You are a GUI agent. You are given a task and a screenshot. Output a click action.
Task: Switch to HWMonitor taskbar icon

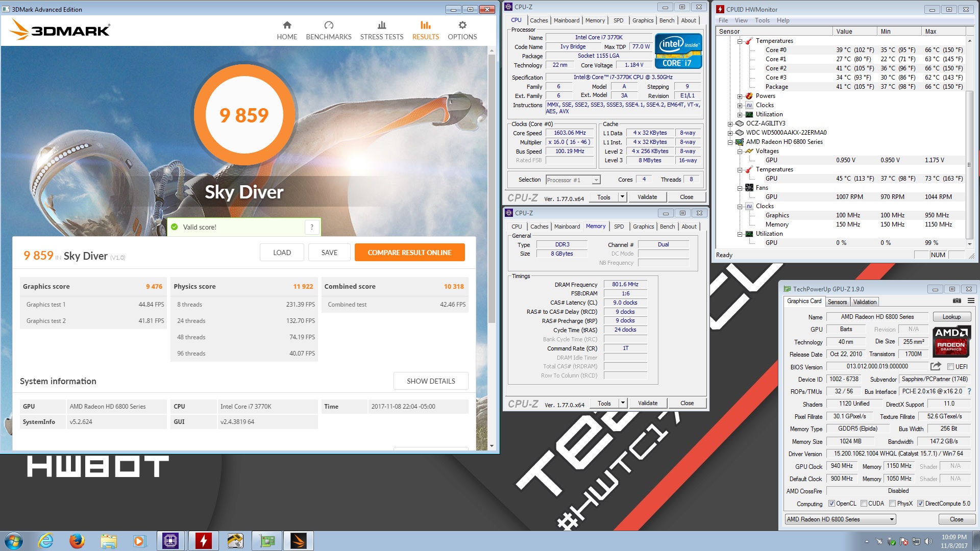coord(203,541)
